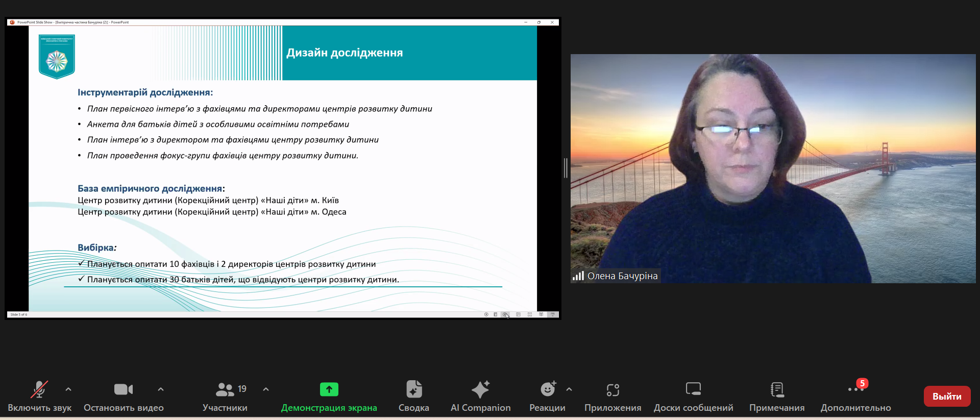Open the Сводка meeting summary
This screenshot has width=980, height=420.
tap(413, 396)
